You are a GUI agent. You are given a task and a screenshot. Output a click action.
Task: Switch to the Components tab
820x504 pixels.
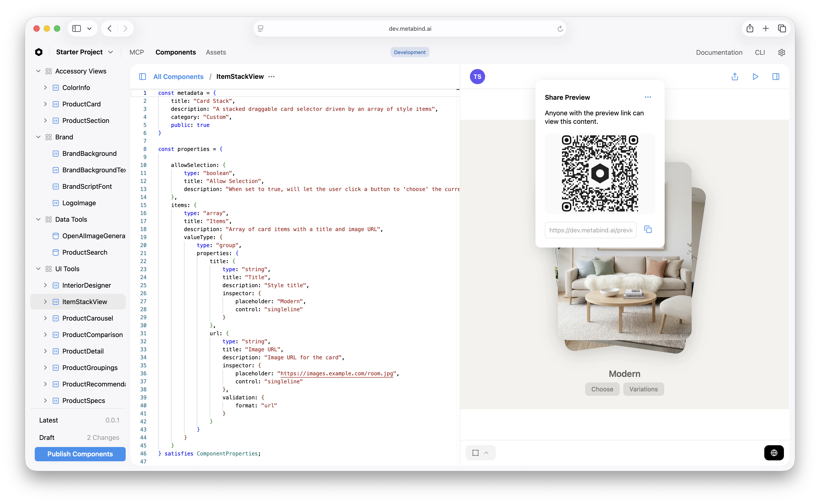click(x=176, y=52)
